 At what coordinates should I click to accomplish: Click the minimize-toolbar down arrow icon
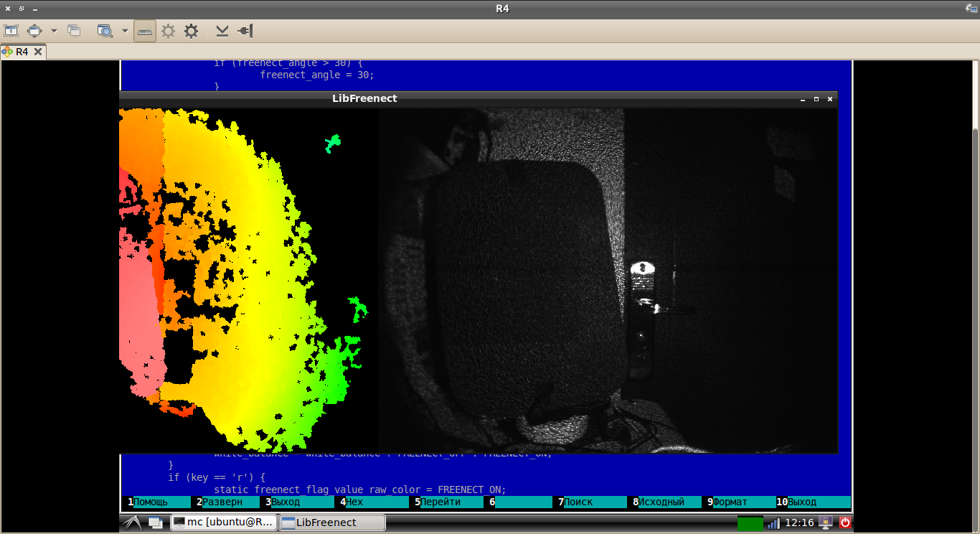coord(222,31)
